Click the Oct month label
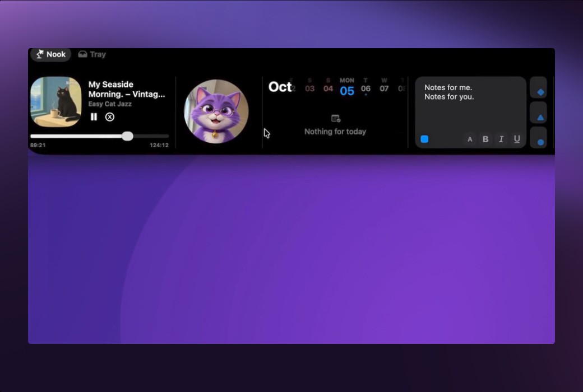The image size is (583, 392). (280, 87)
